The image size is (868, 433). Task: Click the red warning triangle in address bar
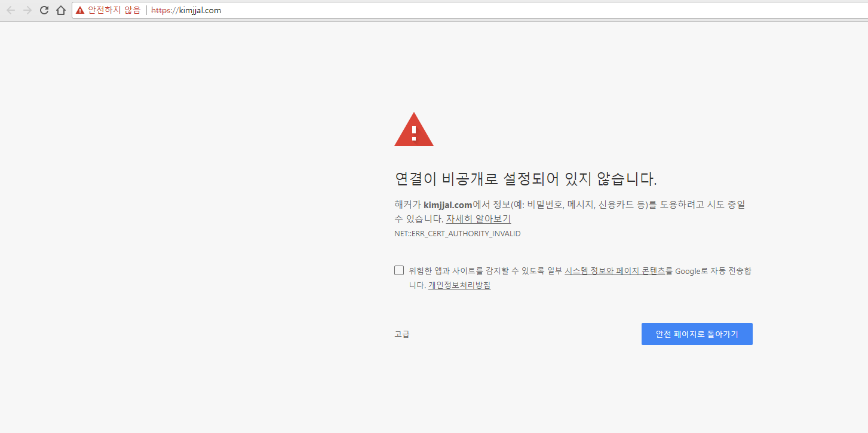tap(80, 10)
